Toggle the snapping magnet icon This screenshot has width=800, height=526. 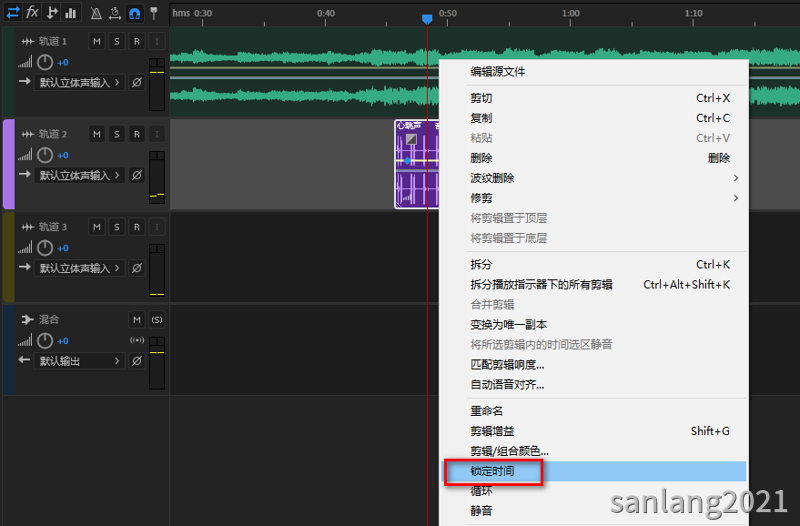point(134,13)
